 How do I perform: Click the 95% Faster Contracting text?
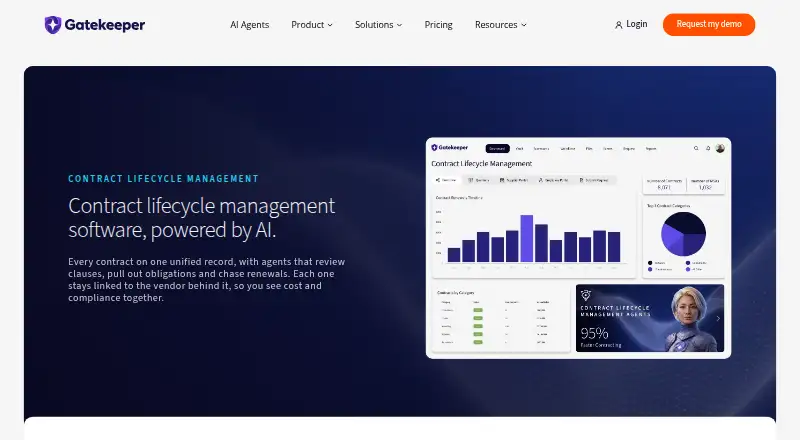(601, 337)
